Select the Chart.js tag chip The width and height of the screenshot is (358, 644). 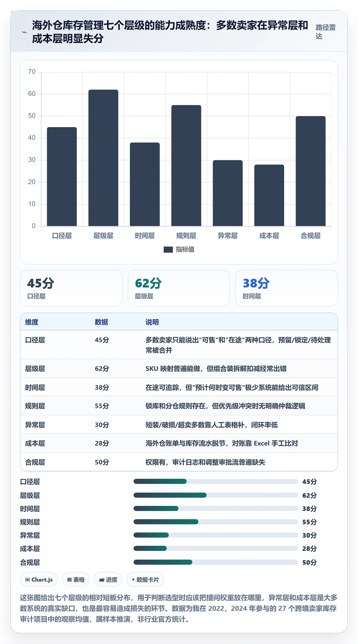(x=39, y=580)
